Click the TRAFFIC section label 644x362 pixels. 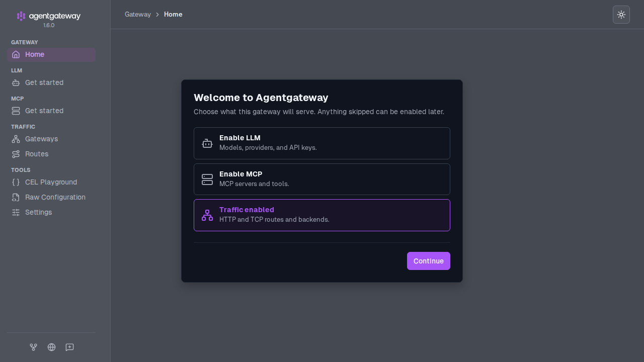[x=23, y=127]
